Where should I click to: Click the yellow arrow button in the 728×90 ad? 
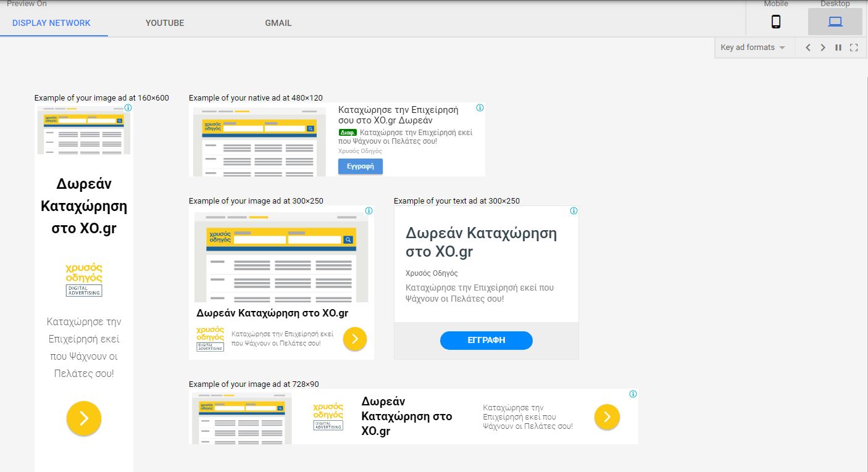pos(607,417)
